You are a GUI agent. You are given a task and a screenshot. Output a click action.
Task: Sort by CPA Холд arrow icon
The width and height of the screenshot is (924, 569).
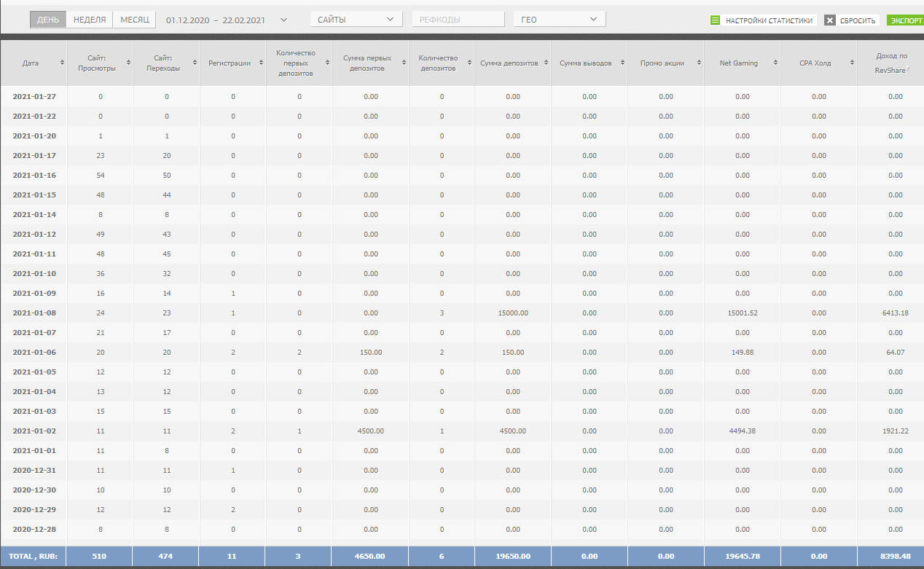click(850, 63)
